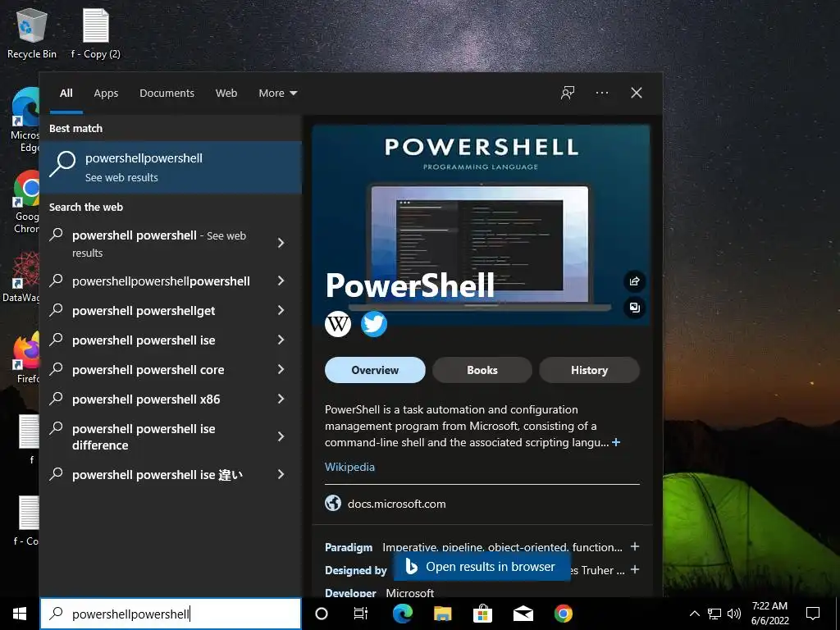Open Microsoft Store from the taskbar
This screenshot has height=630, width=840.
coord(482,614)
